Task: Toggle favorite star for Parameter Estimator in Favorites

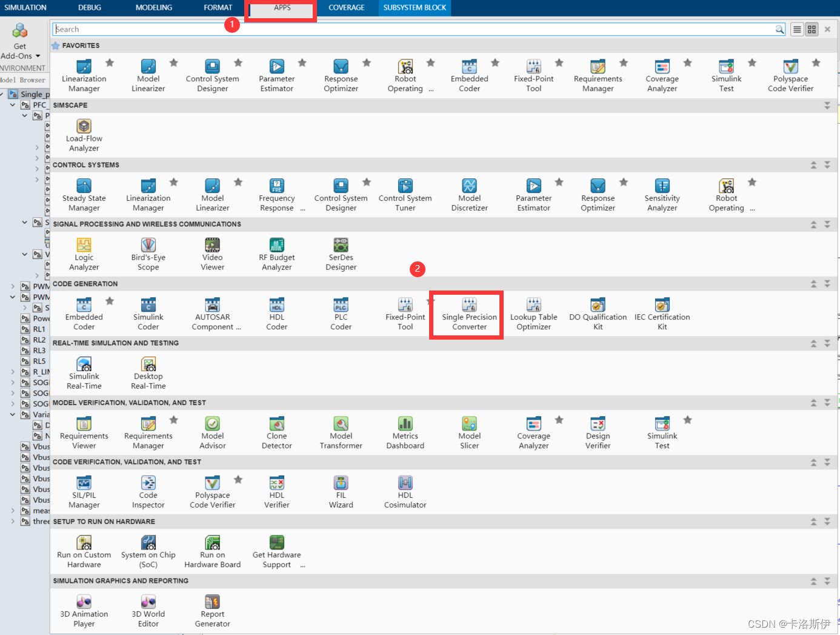Action: tap(302, 62)
